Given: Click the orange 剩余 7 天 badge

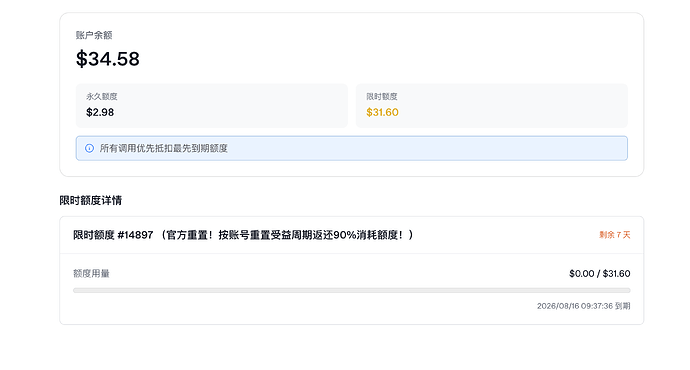Looking at the screenshot, I should 615,235.
